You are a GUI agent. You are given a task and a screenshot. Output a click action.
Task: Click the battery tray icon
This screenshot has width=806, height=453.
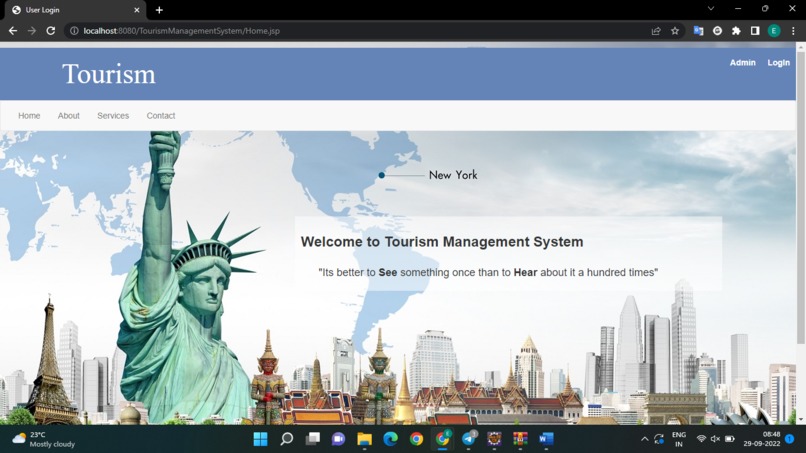730,439
